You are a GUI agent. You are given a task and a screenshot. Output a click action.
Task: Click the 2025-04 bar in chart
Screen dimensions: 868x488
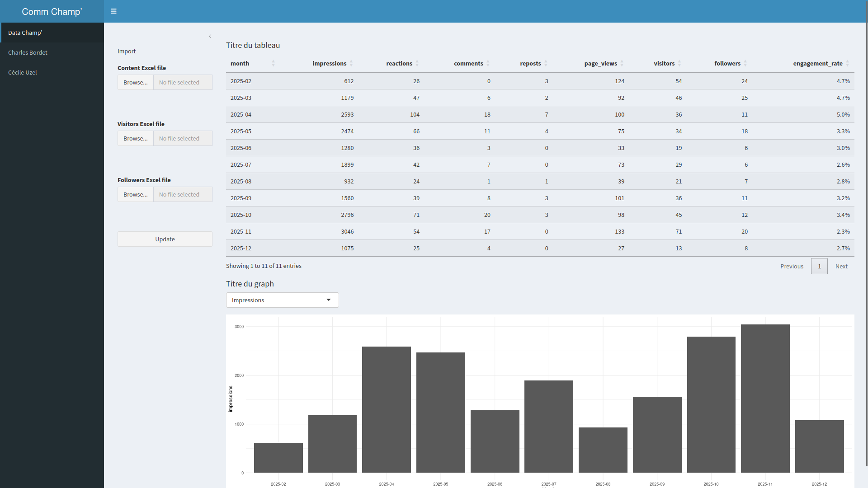pyautogui.click(x=387, y=409)
